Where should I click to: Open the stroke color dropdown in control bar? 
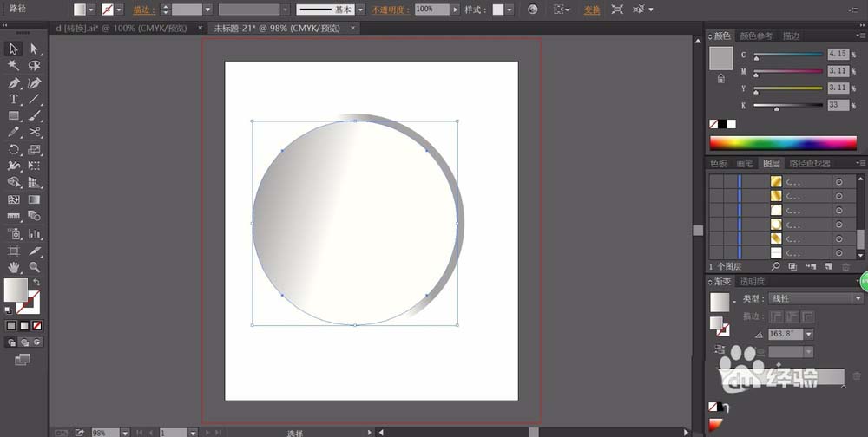pos(119,10)
